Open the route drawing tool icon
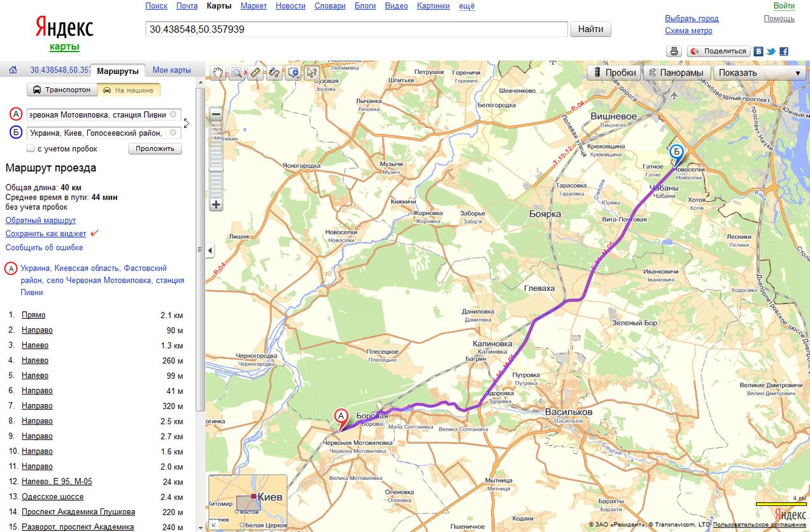This screenshot has height=532, width=810. [x=274, y=72]
